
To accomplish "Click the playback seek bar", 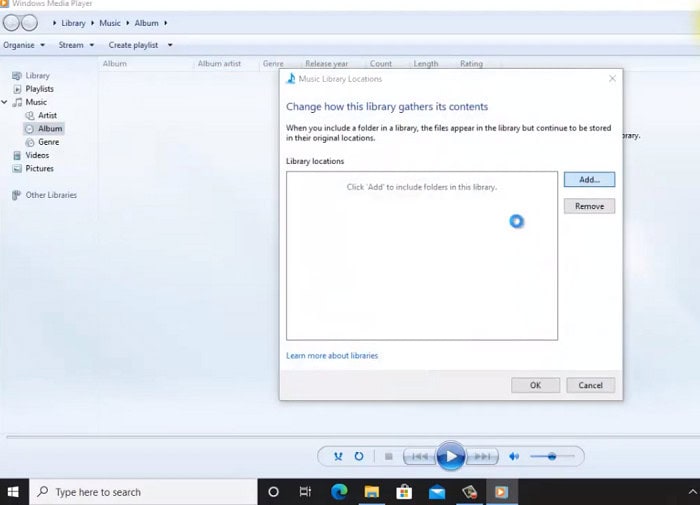I will (x=353, y=436).
